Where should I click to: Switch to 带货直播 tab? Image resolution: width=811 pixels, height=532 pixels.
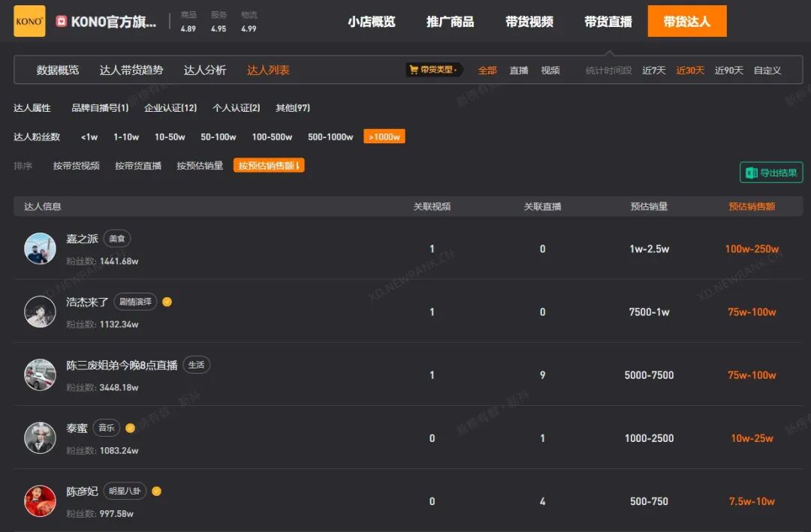point(608,22)
